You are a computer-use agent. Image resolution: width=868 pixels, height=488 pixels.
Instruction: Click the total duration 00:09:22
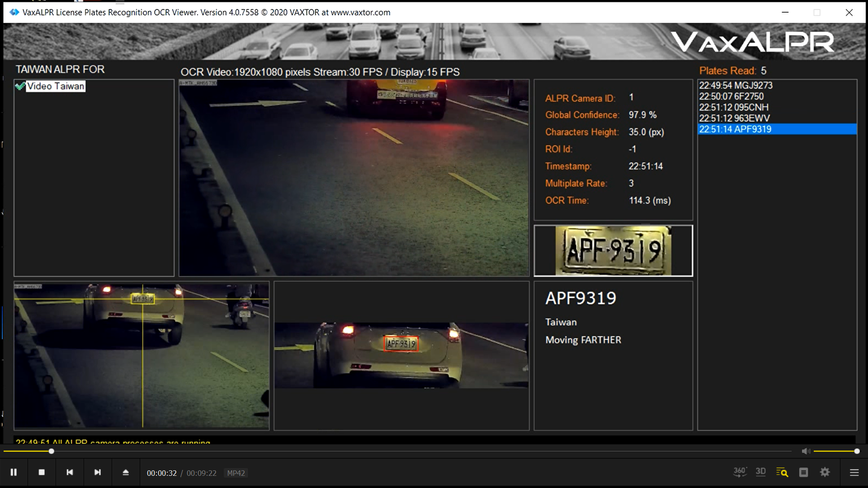202,473
